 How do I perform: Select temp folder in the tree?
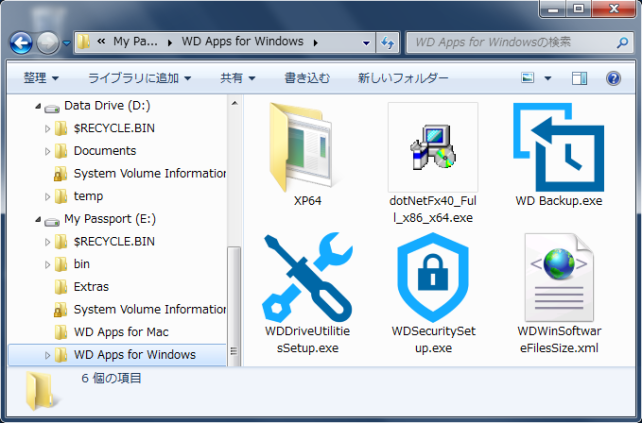click(88, 197)
